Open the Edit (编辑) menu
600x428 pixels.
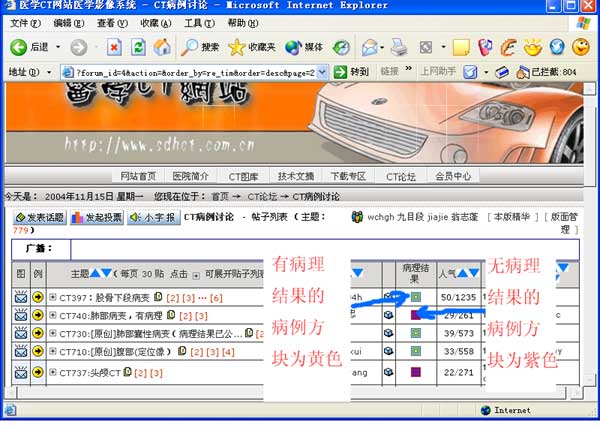[69, 23]
